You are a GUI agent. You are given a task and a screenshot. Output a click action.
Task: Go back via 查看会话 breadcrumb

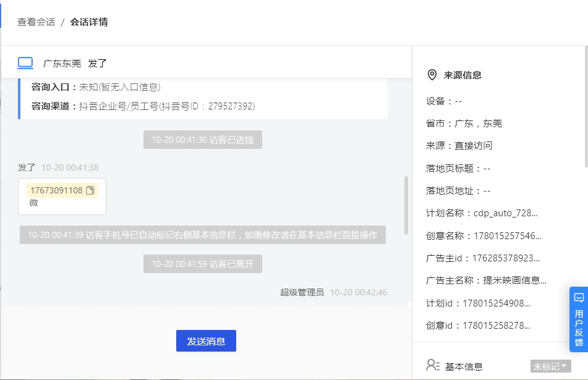(x=36, y=22)
